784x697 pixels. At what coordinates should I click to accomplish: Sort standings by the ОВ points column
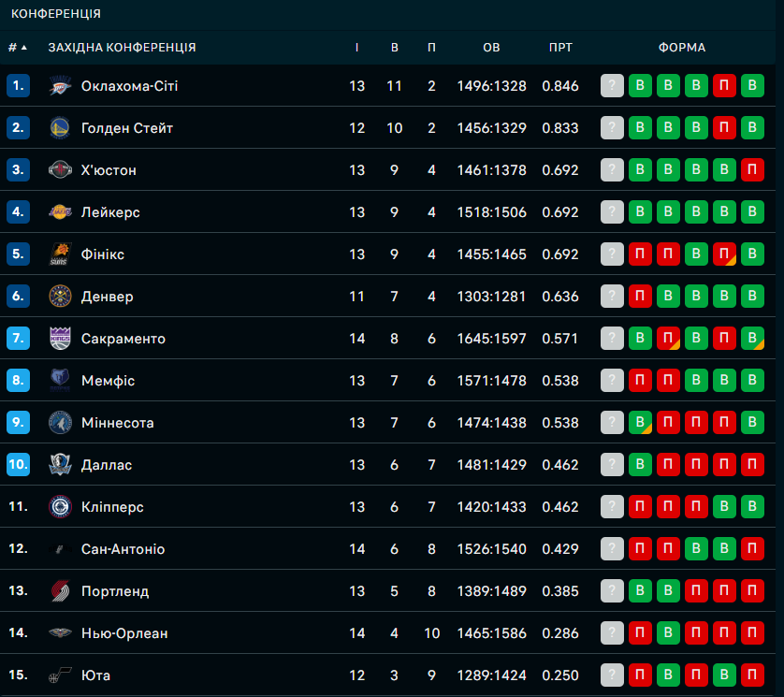click(491, 48)
